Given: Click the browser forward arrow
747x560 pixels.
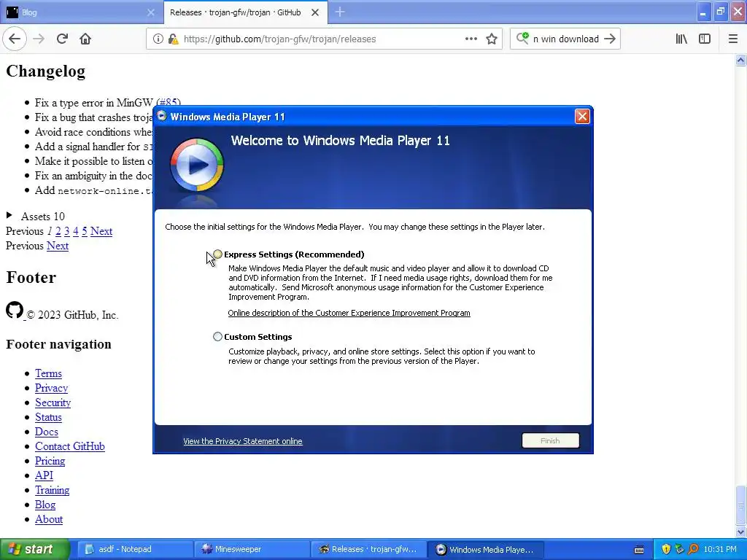Looking at the screenshot, I should pyautogui.click(x=39, y=39).
